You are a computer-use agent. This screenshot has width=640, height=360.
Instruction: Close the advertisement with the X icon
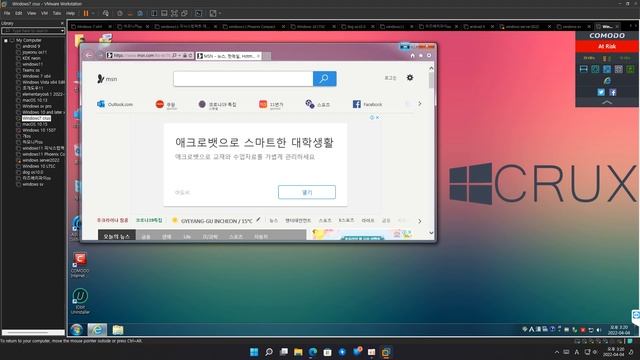(x=378, y=118)
